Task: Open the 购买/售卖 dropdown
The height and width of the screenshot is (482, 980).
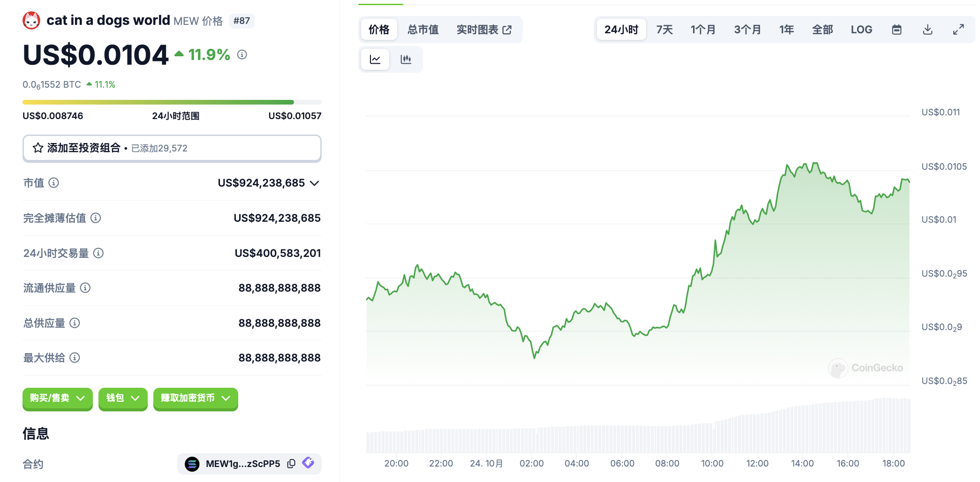Action: 58,399
